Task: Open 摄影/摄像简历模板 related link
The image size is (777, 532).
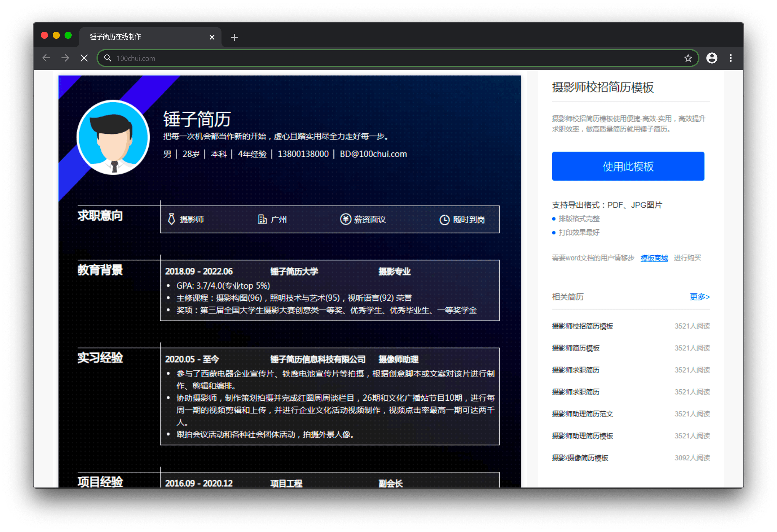Action: [580, 458]
